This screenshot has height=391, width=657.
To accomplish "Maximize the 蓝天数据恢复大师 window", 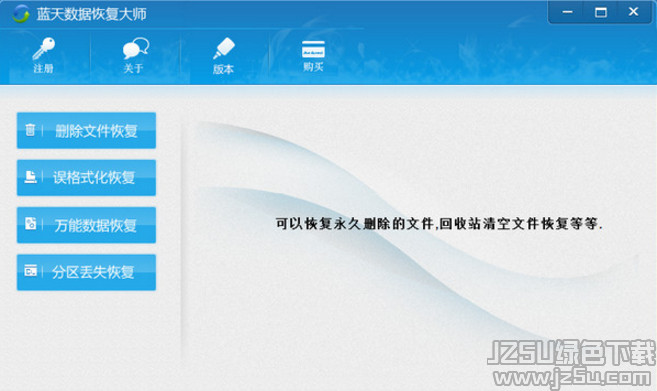I will pyautogui.click(x=600, y=12).
